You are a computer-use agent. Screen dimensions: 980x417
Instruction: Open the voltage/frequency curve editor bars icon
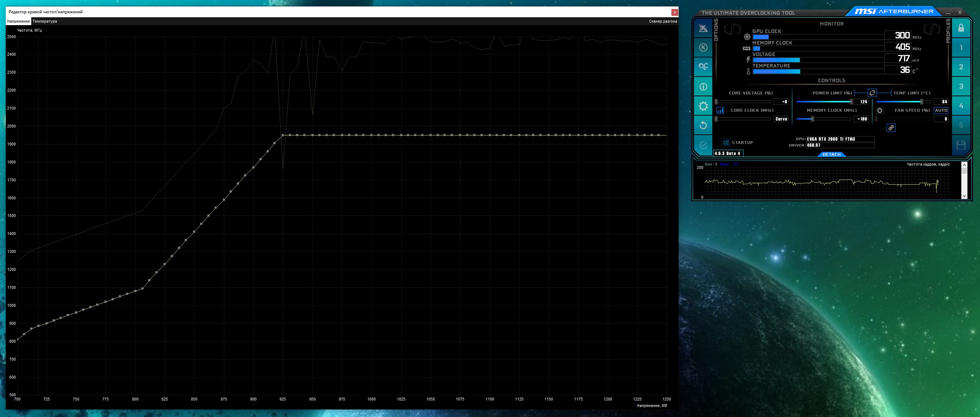[720, 110]
